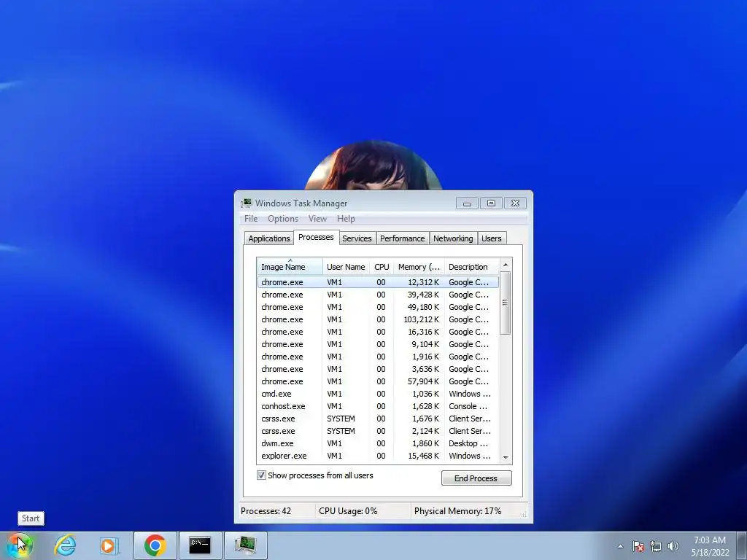747x560 pixels.
Task: Switch to the Applications tab
Action: coord(268,238)
